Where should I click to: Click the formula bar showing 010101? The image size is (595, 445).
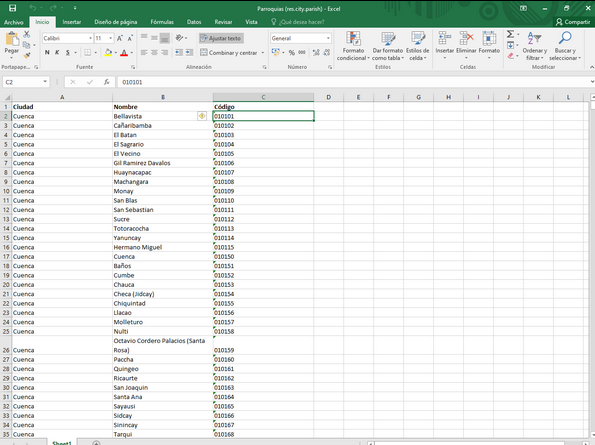[353, 82]
